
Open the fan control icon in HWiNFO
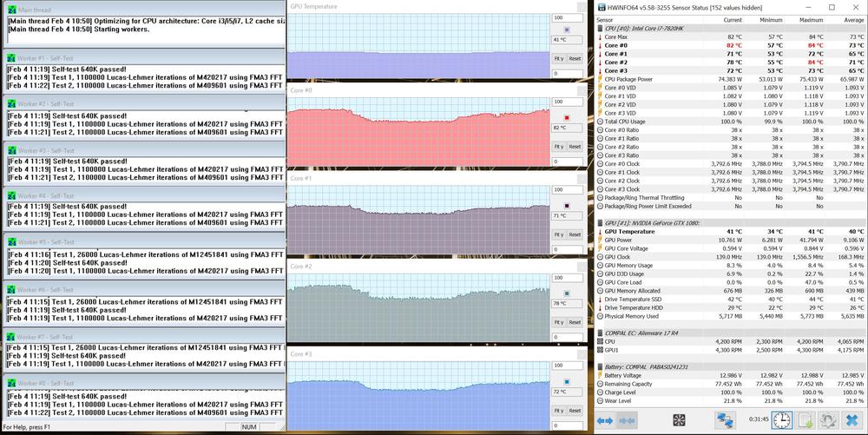680,420
